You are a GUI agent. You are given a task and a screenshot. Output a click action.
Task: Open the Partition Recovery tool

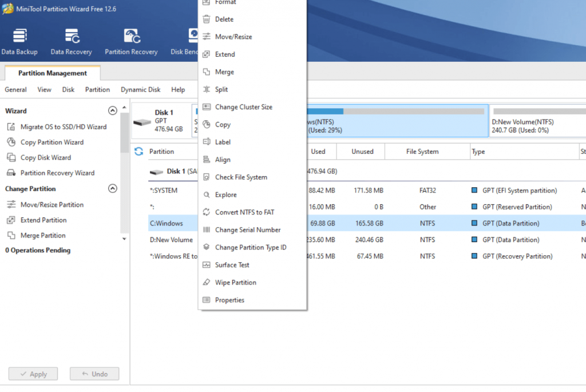tap(131, 41)
